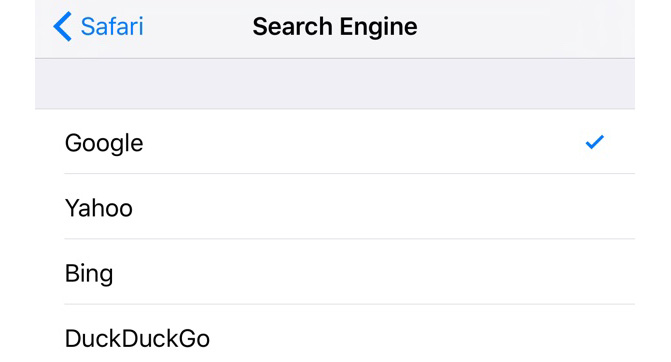671x362 pixels.
Task: Click the Search Engine page title
Action: pyautogui.click(x=335, y=27)
